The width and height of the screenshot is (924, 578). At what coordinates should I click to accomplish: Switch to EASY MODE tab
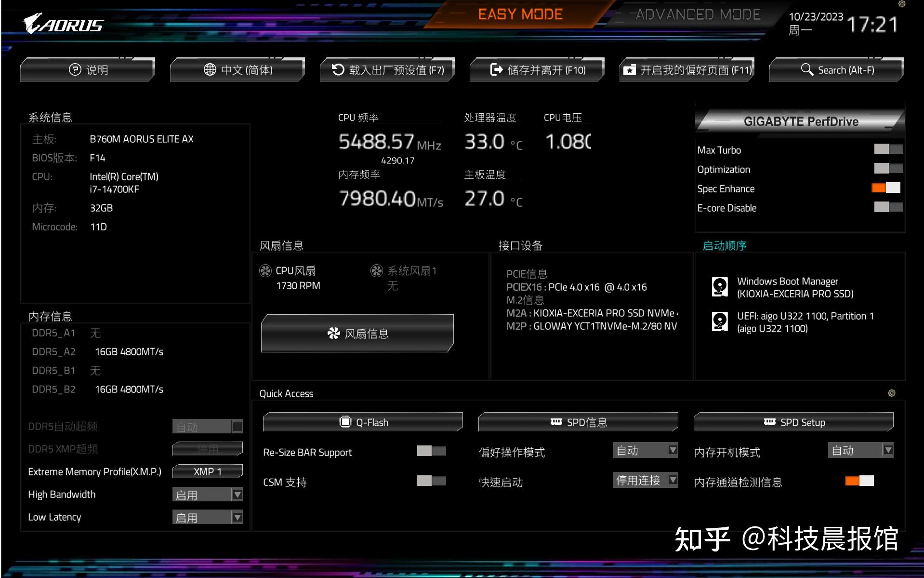pyautogui.click(x=520, y=14)
